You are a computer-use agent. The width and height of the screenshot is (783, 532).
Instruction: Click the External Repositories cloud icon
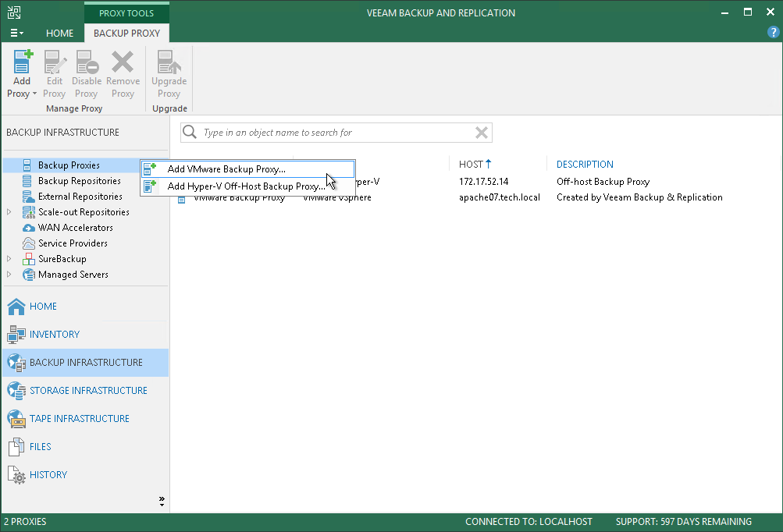click(x=28, y=197)
